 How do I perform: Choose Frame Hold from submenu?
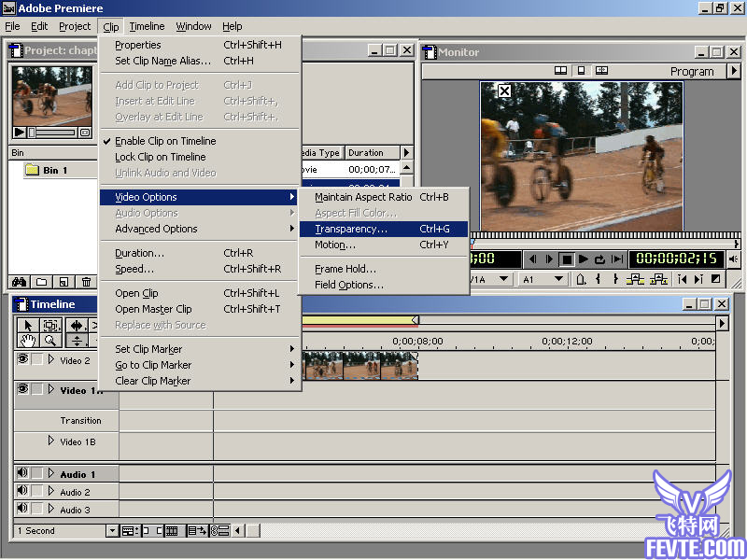(384, 269)
